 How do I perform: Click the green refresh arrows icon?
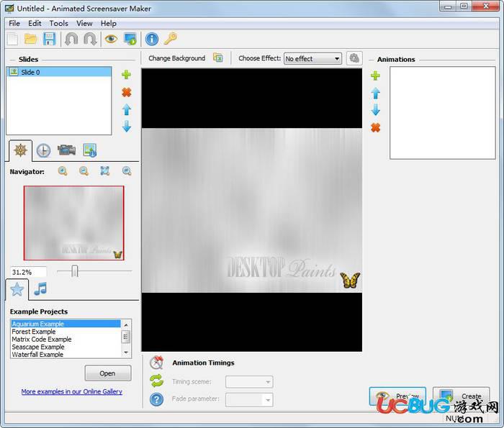click(x=156, y=381)
